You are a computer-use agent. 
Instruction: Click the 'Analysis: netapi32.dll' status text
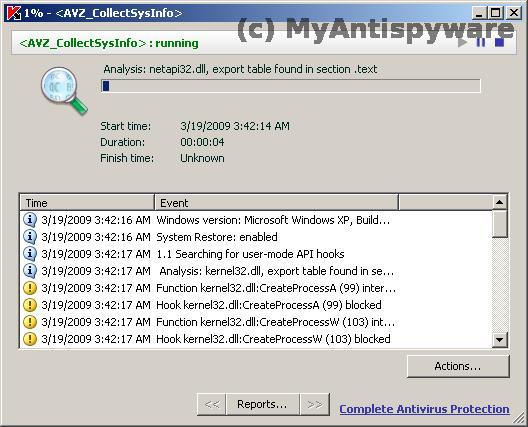coord(240,69)
